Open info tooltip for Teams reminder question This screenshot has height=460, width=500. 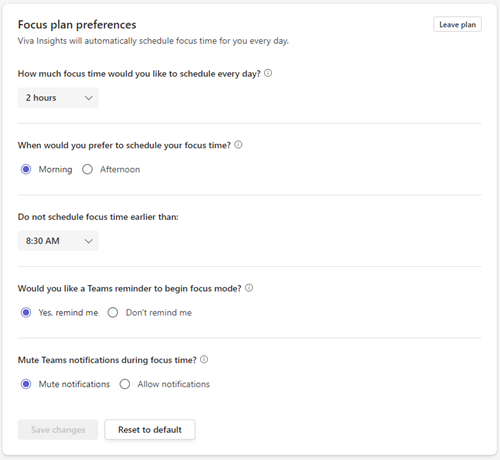(249, 288)
